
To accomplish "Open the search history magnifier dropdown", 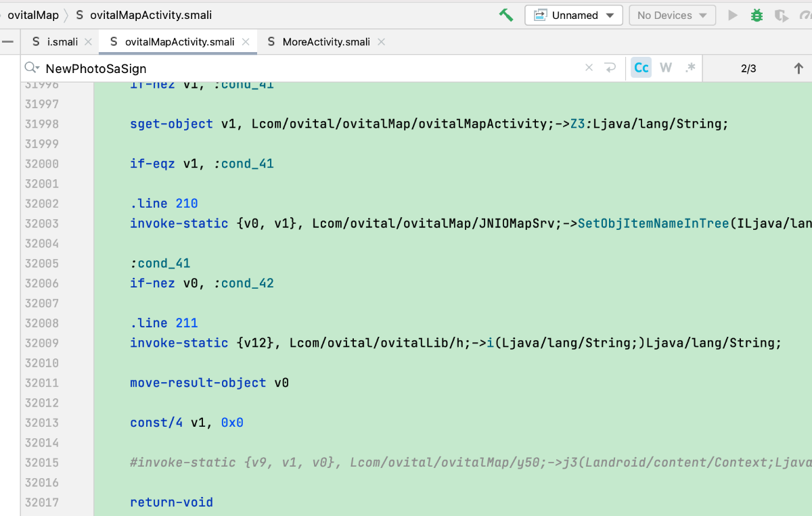I will click(32, 68).
